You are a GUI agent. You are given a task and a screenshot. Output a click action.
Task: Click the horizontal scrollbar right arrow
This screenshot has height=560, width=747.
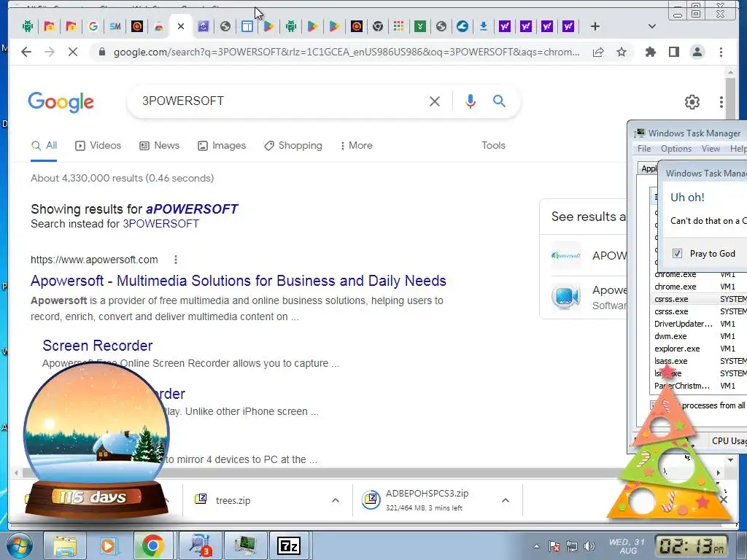click(x=719, y=472)
